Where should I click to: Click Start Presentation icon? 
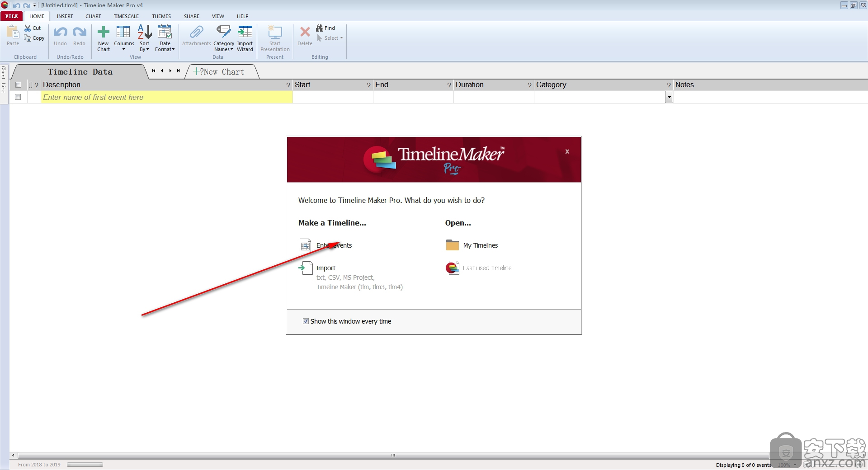click(275, 33)
